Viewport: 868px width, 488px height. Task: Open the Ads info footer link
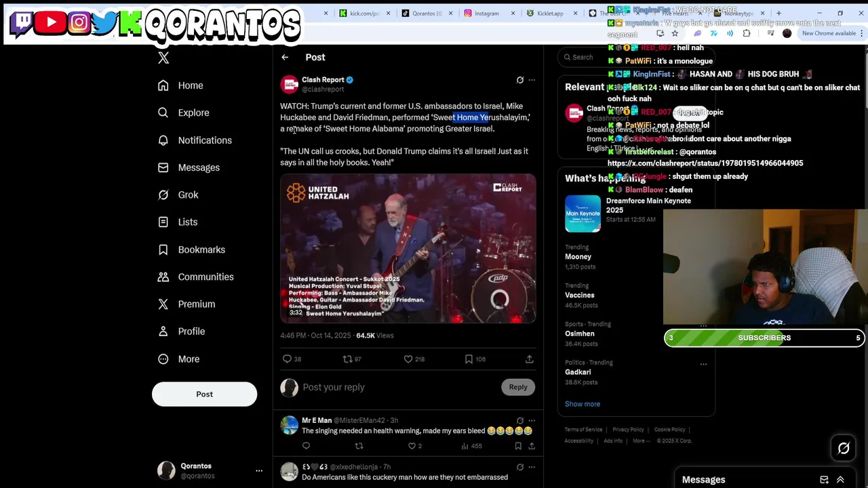(613, 441)
